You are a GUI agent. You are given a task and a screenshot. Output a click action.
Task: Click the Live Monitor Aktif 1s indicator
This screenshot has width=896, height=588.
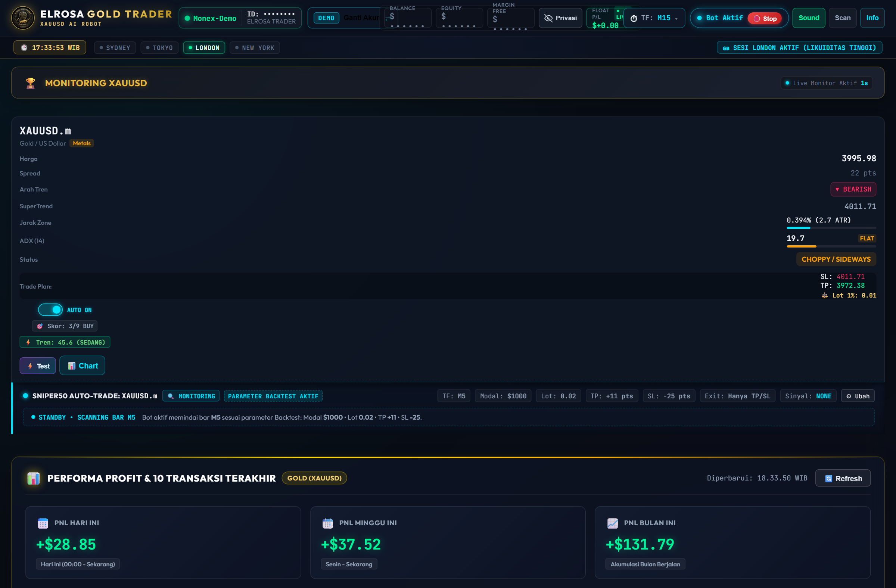click(827, 83)
